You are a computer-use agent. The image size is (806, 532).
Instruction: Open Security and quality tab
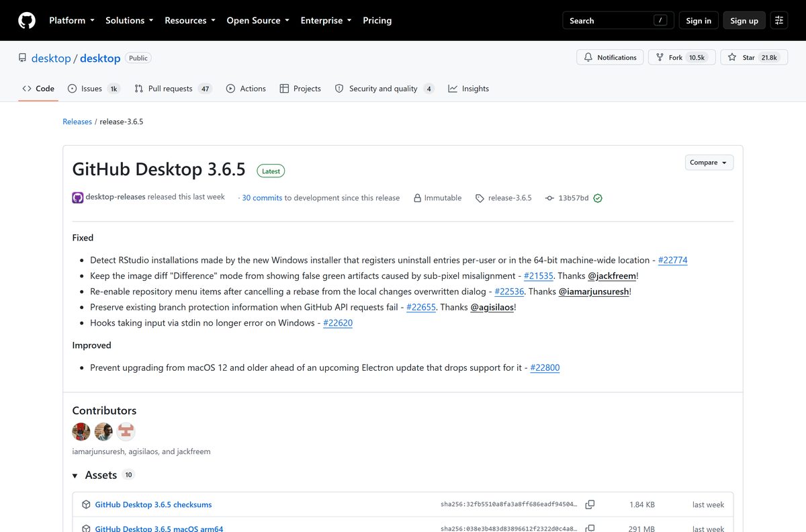pyautogui.click(x=384, y=89)
